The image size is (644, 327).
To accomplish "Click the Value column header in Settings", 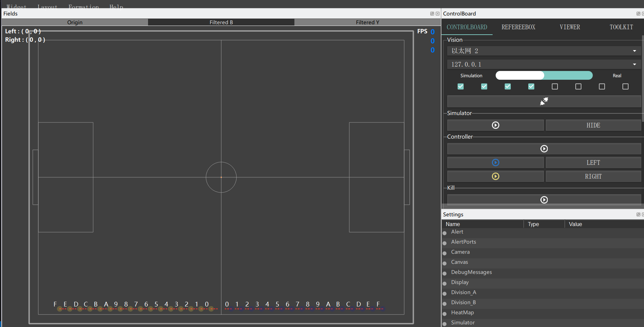I will point(604,224).
